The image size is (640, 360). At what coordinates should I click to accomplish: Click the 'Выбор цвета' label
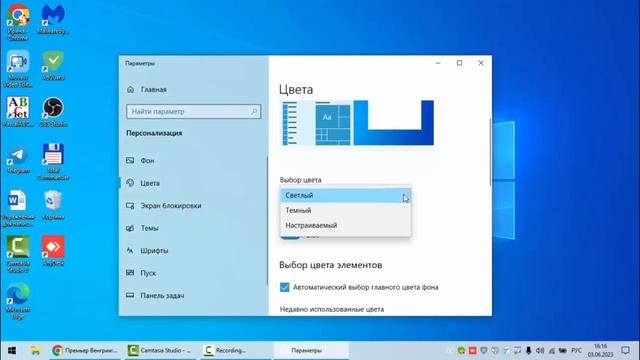pyautogui.click(x=300, y=180)
